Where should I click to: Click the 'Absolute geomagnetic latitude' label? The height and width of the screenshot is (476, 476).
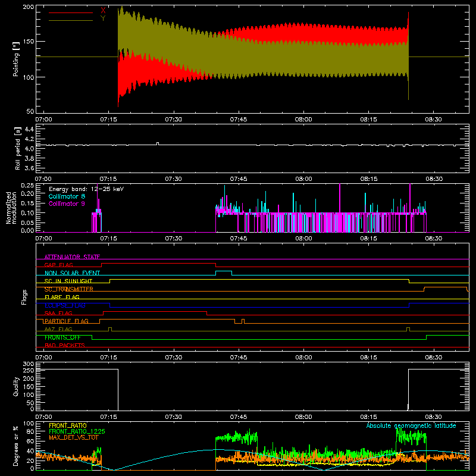coord(411,425)
